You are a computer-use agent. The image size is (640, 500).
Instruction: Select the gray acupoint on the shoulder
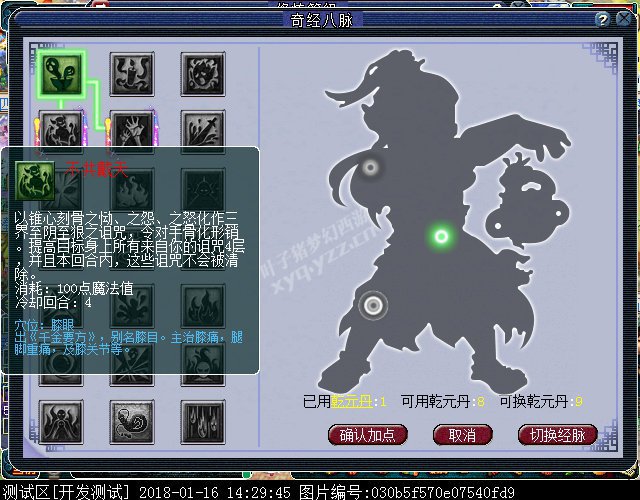click(x=371, y=167)
